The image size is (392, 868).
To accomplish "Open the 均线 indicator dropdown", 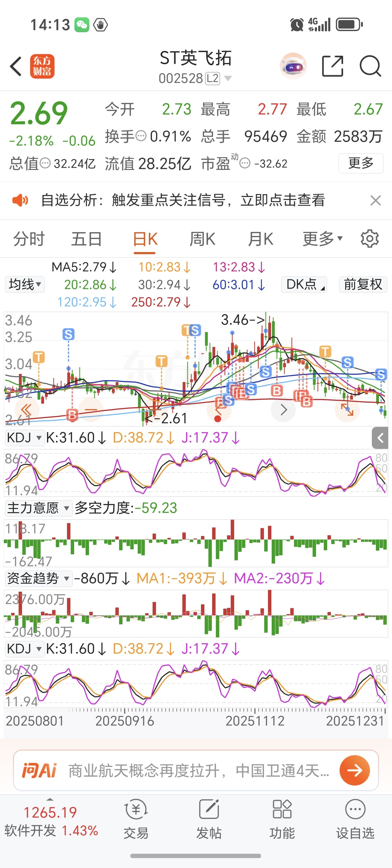I will tap(25, 284).
